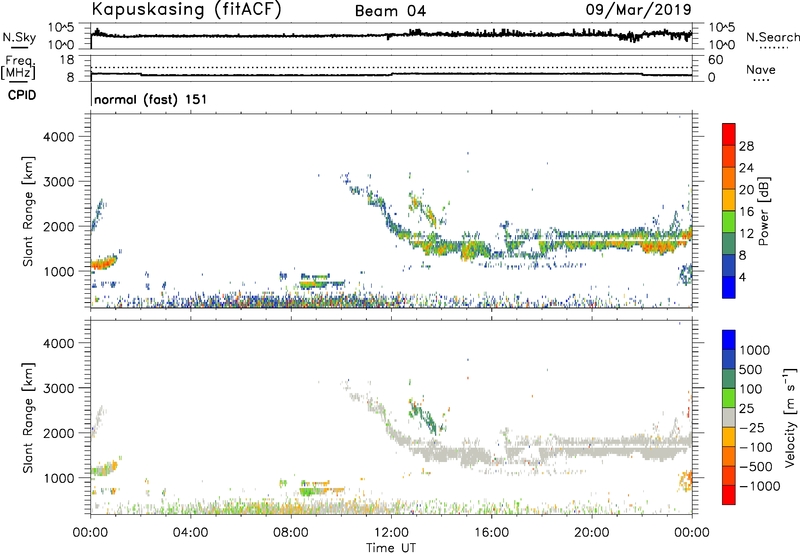
Task: Click the 1000 range tick in velocity panel
Action: [x=59, y=478]
